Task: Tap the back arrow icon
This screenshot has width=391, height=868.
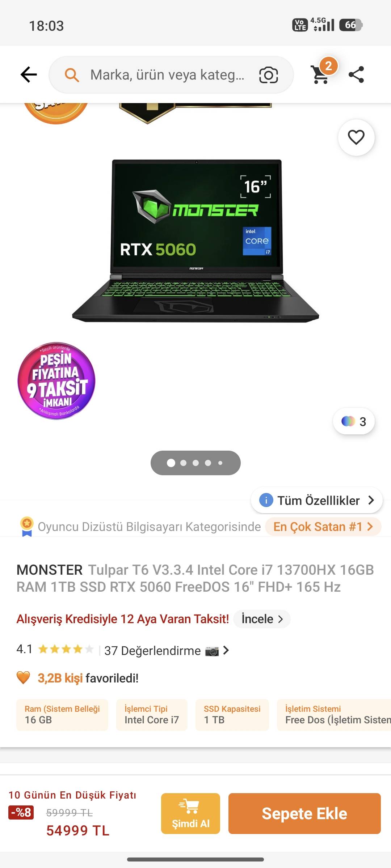Action: click(29, 75)
